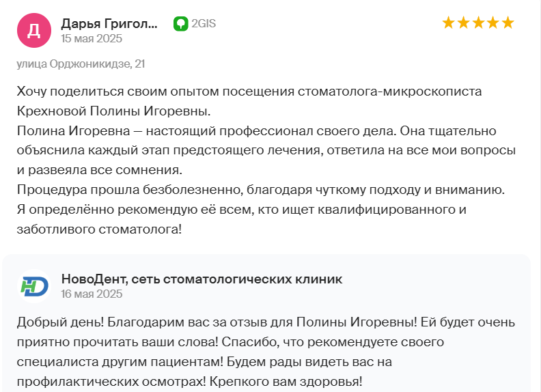541x392 pixels.
Task: Click the second gold rating star
Action: point(463,23)
